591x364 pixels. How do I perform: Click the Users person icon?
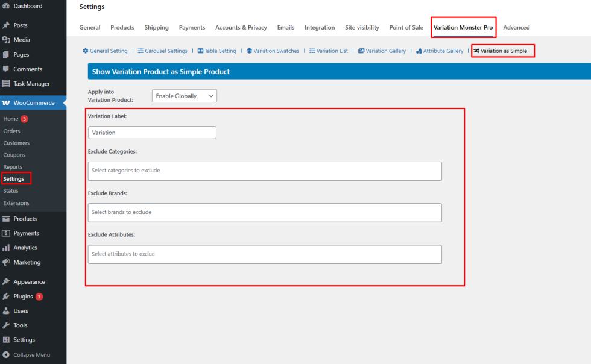[5, 311]
